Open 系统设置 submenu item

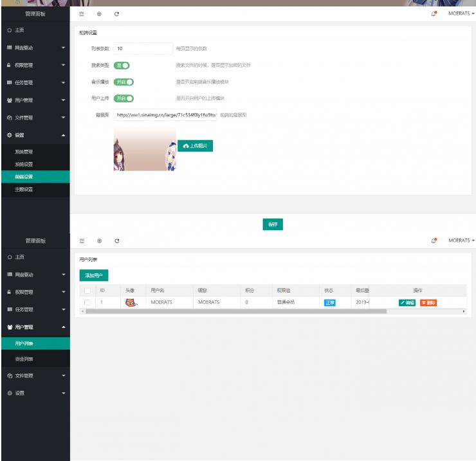tap(35, 164)
